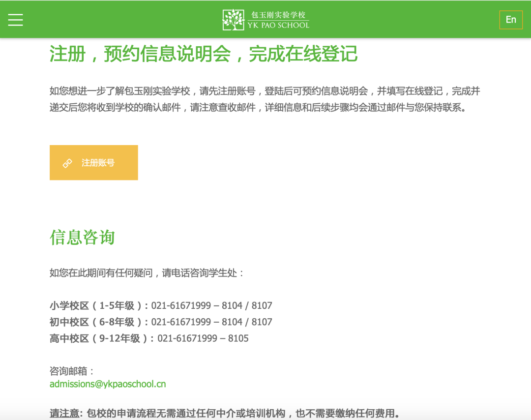
Task: Click the YK PAO SCHOOL header text
Action: [278, 25]
